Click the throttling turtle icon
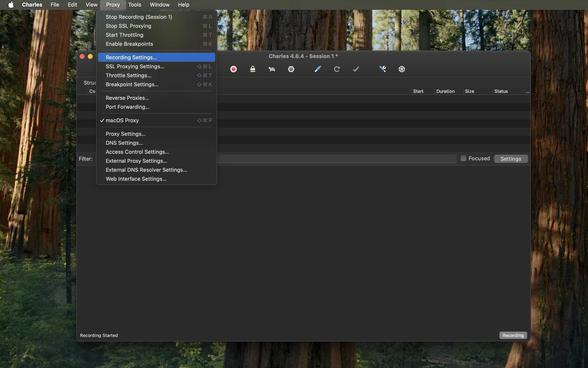This screenshot has width=588, height=368. pyautogui.click(x=272, y=69)
